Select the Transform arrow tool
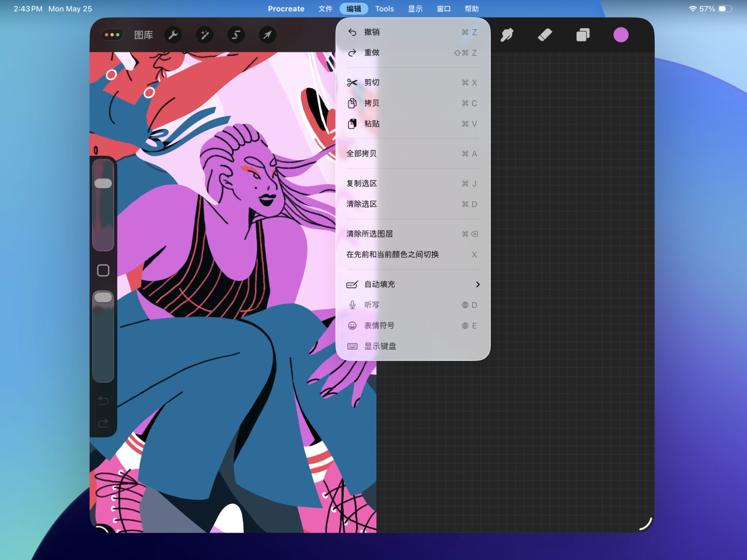This screenshot has width=747, height=560. pos(267,35)
